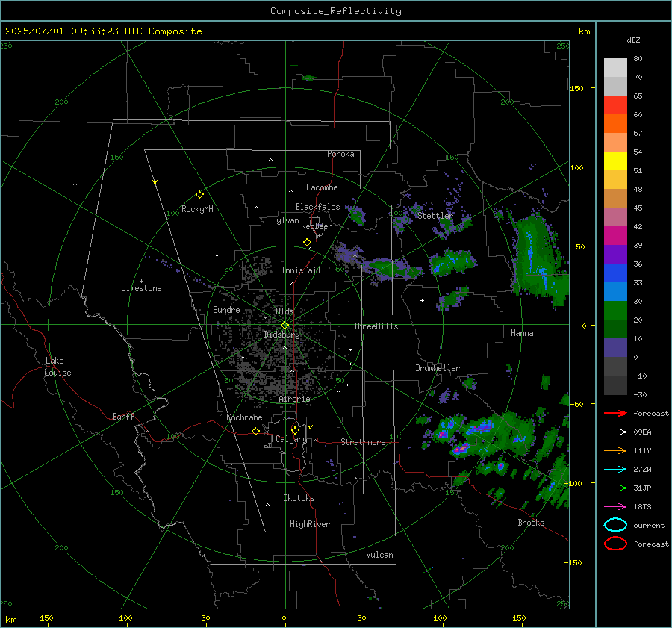672x628 pixels.
Task: Click the RockyMH map label
Action: (x=197, y=209)
